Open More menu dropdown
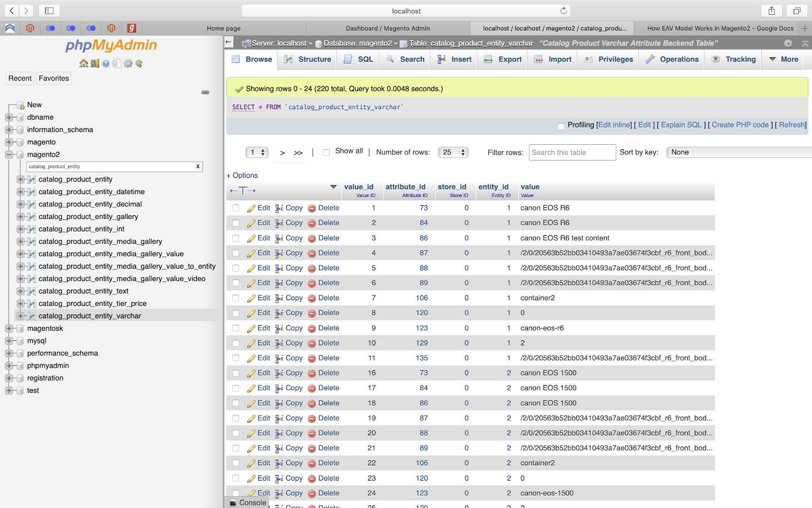The width and height of the screenshot is (812, 508). pos(784,59)
